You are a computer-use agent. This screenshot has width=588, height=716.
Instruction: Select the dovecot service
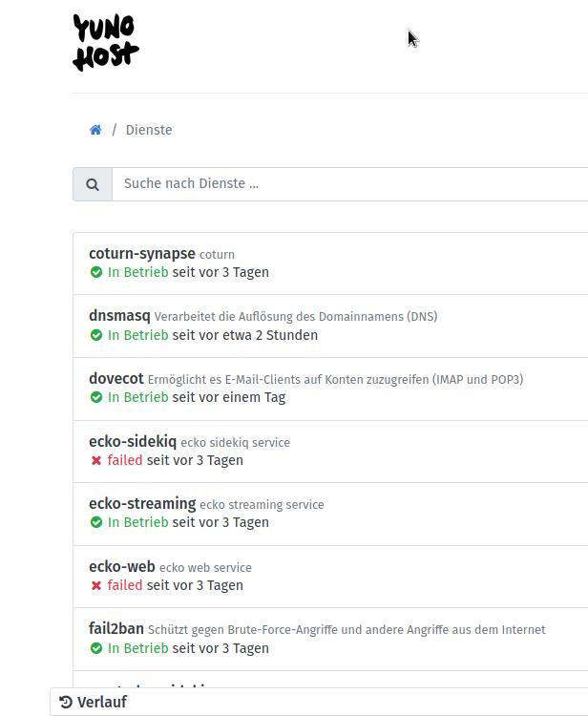pos(116,379)
